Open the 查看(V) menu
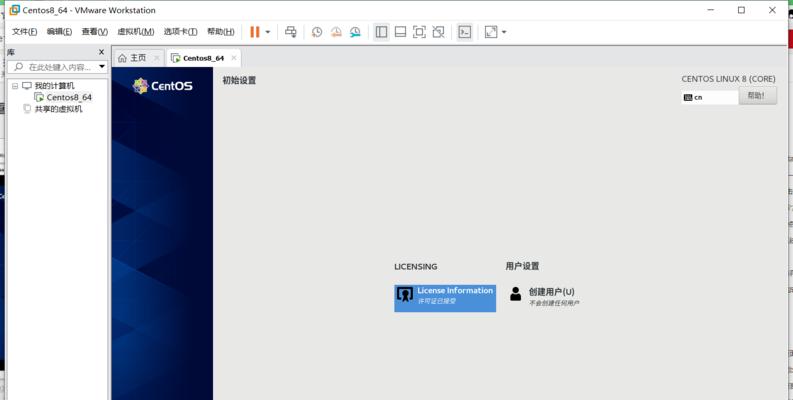793x400 pixels. 95,32
